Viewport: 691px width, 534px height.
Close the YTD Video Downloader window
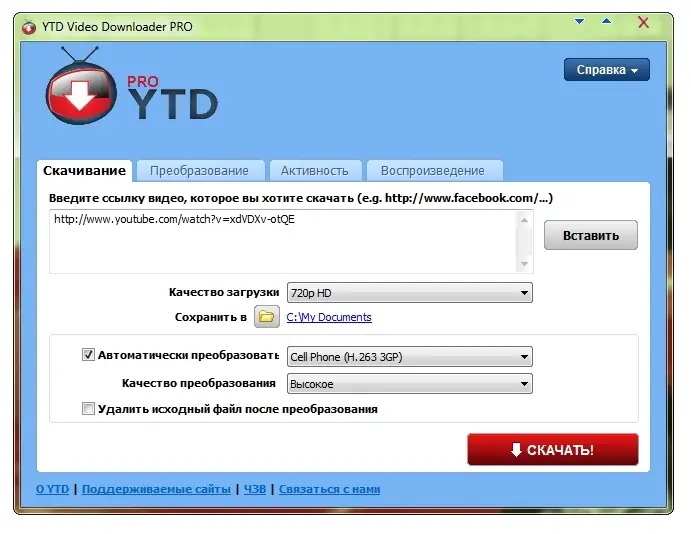click(643, 22)
